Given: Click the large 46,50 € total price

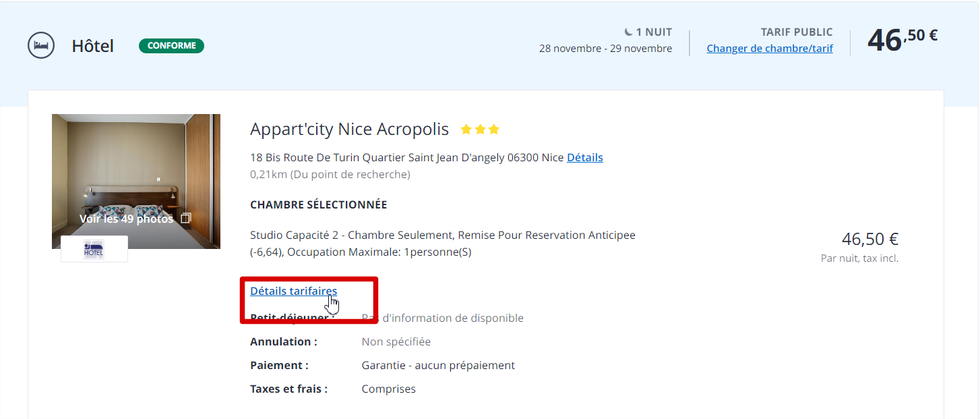Looking at the screenshot, I should (x=902, y=39).
